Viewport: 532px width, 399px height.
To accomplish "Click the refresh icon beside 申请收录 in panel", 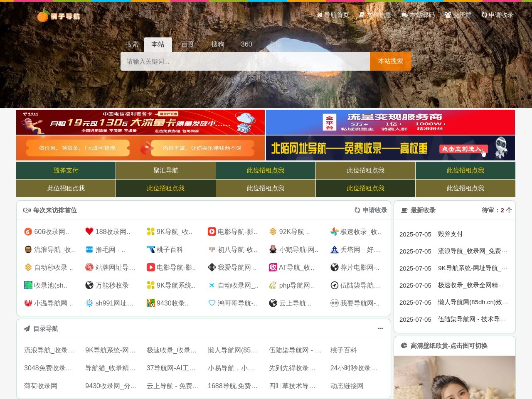I will pyautogui.click(x=357, y=210).
